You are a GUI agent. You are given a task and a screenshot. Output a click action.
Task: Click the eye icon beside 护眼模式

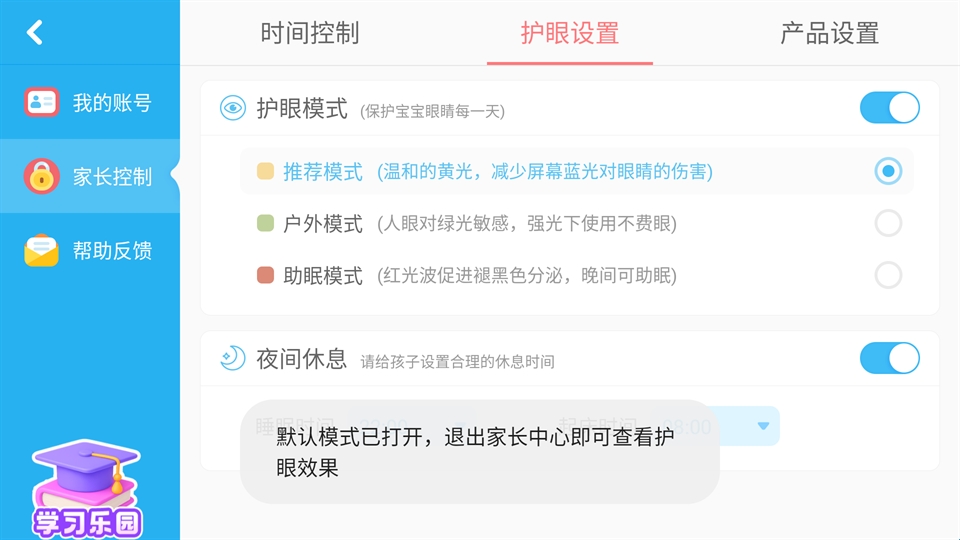coord(233,108)
